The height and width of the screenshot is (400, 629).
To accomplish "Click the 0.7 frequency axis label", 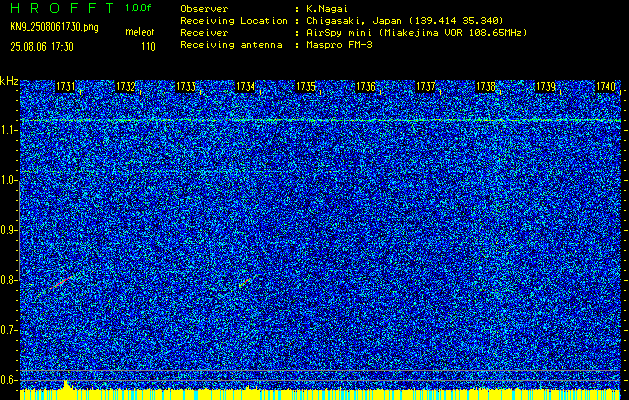I will (9, 330).
